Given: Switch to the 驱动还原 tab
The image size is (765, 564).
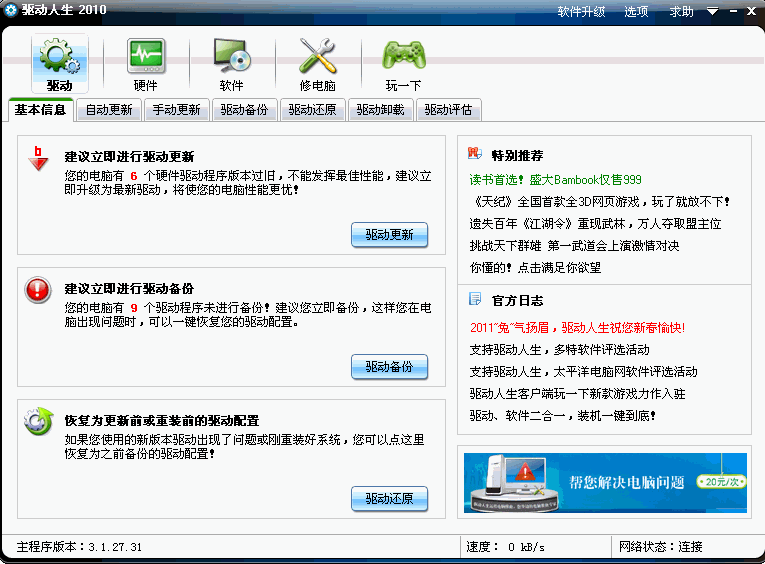Looking at the screenshot, I should point(312,110).
